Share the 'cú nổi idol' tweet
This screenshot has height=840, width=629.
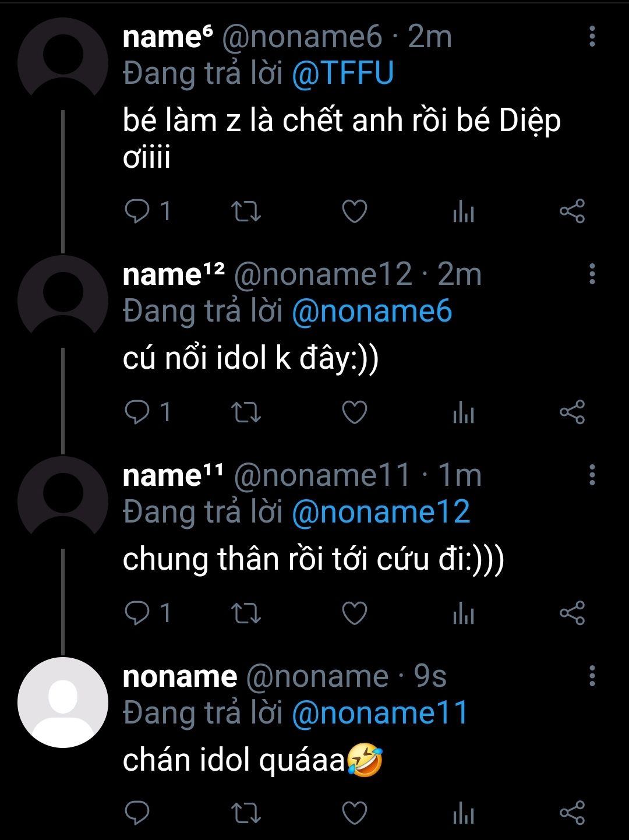point(572,412)
